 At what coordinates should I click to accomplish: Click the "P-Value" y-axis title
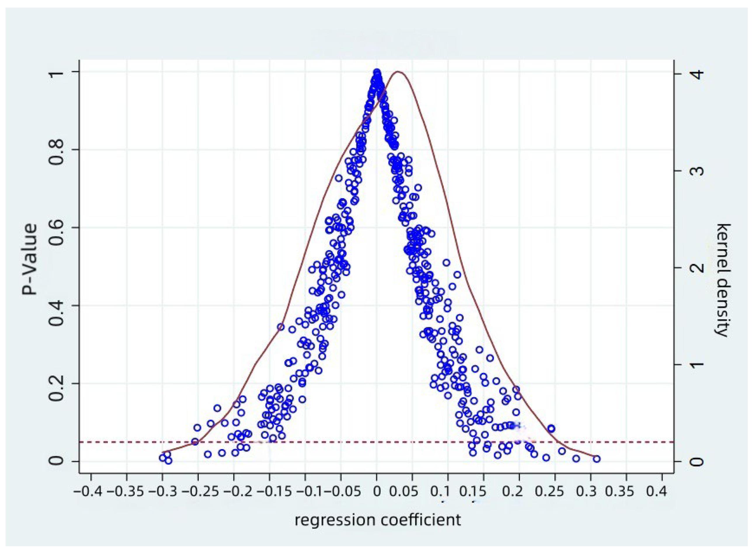point(29,259)
